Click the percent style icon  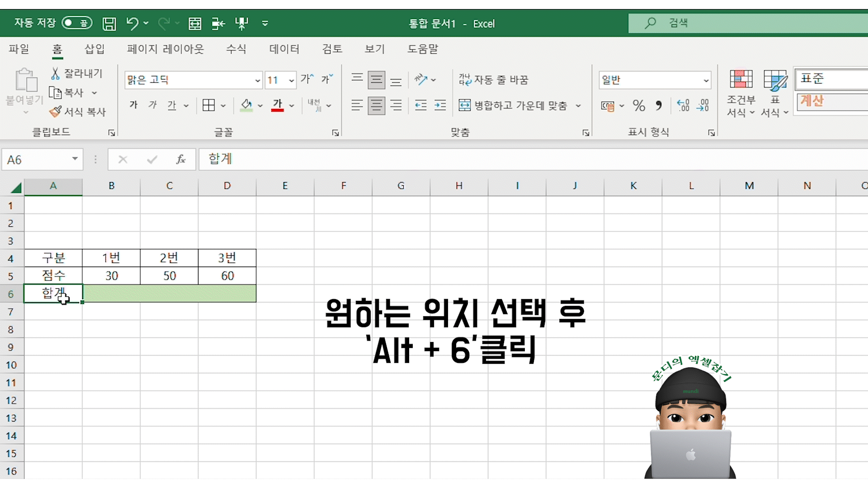[x=639, y=106]
